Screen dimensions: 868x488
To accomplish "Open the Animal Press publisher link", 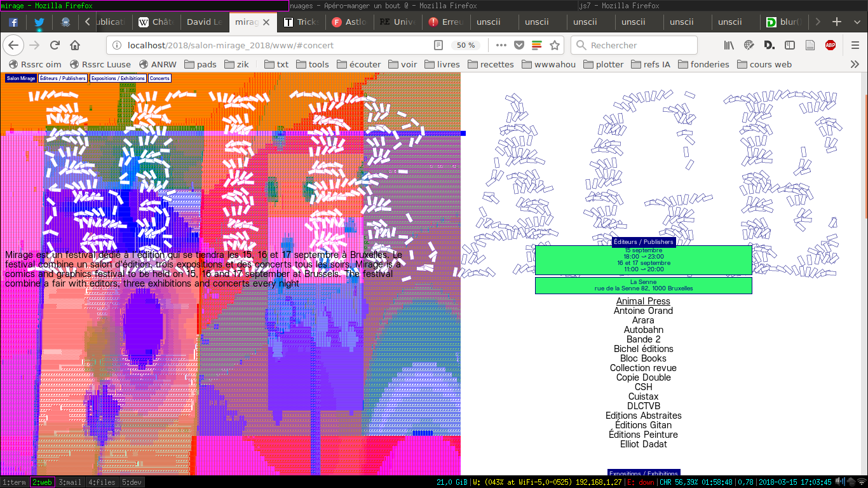I will [x=643, y=301].
